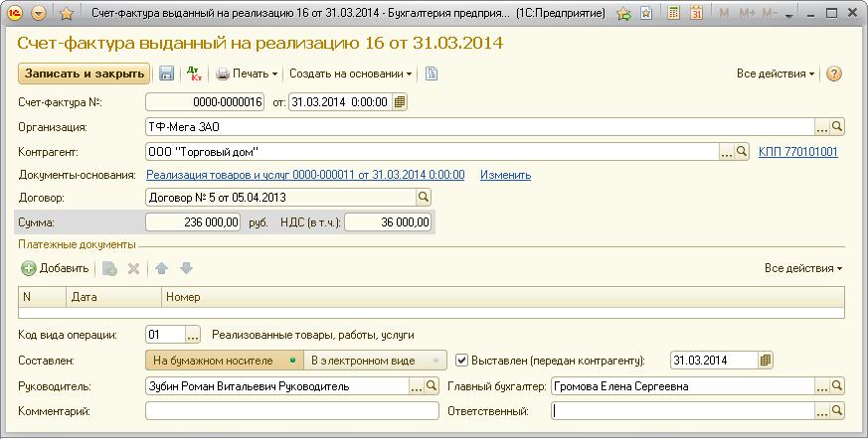The image size is (868, 439).
Task: Move row down with arrow icon
Action: point(187,268)
